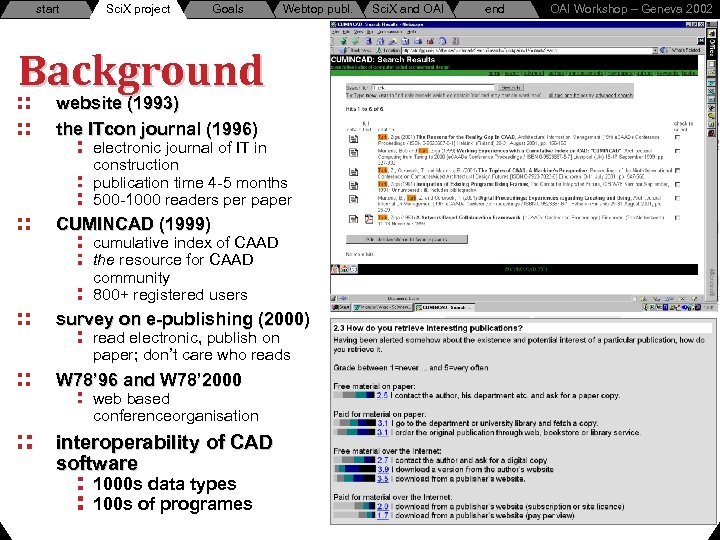The width and height of the screenshot is (720, 540).
Task: Open record icon for 'Digital Proceedings' result
Action: 354,199
